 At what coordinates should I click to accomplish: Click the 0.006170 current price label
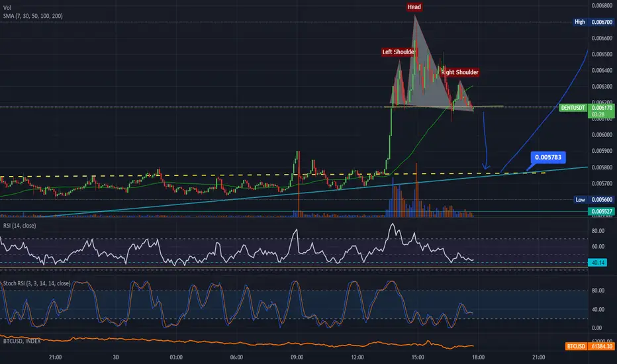coord(602,107)
